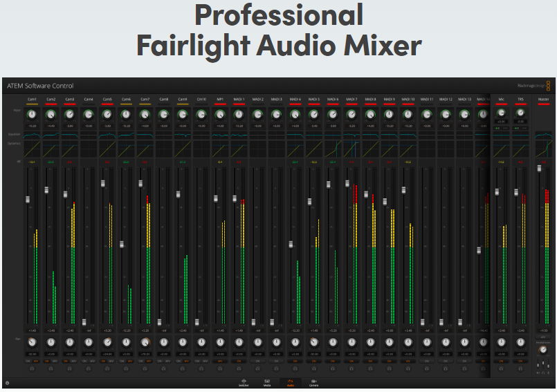
Task: Click the Cam7 pan knob
Action: click(145, 343)
